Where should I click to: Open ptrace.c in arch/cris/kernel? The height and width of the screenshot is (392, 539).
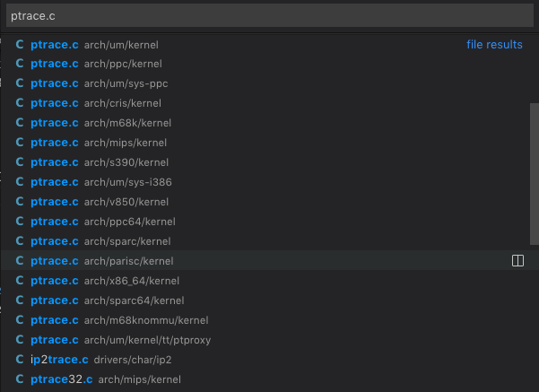click(x=269, y=103)
